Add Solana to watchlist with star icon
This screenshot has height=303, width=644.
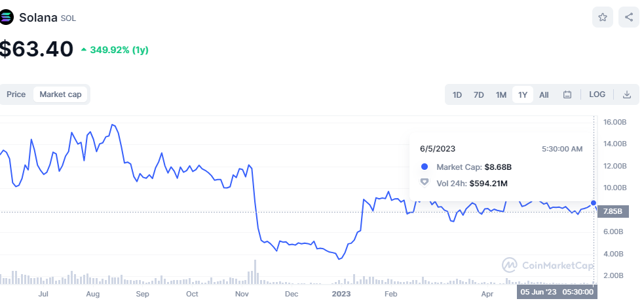point(603,17)
